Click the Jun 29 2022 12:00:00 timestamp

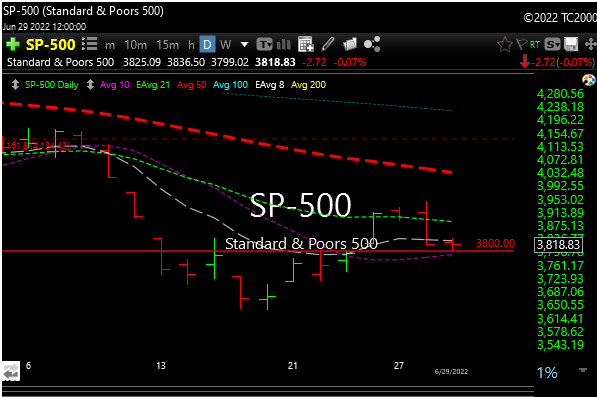coord(44,27)
